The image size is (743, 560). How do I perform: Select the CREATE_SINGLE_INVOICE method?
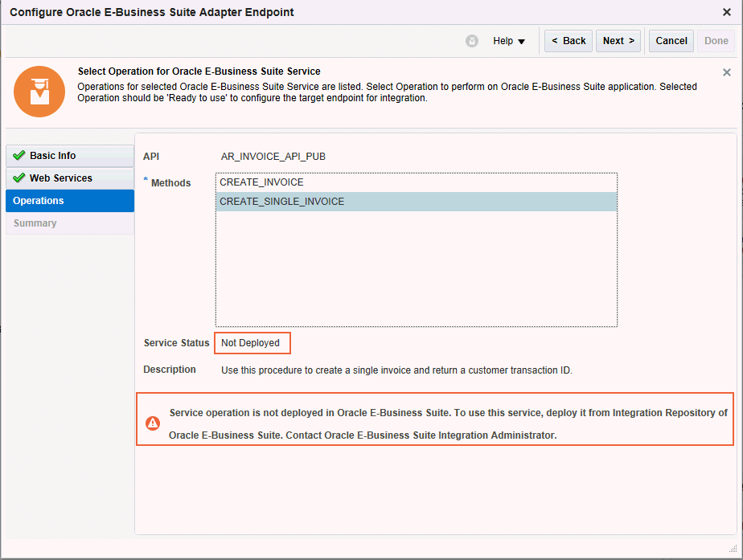[416, 202]
